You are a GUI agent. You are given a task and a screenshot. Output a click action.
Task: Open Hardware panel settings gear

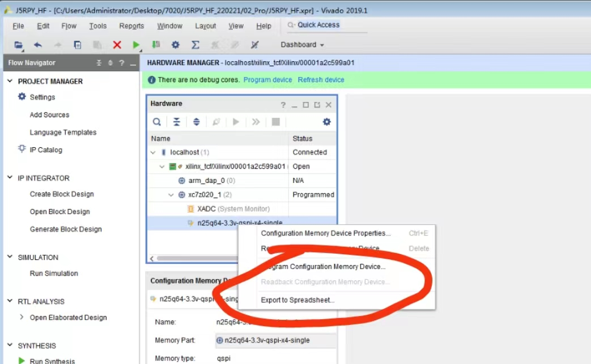pos(327,122)
